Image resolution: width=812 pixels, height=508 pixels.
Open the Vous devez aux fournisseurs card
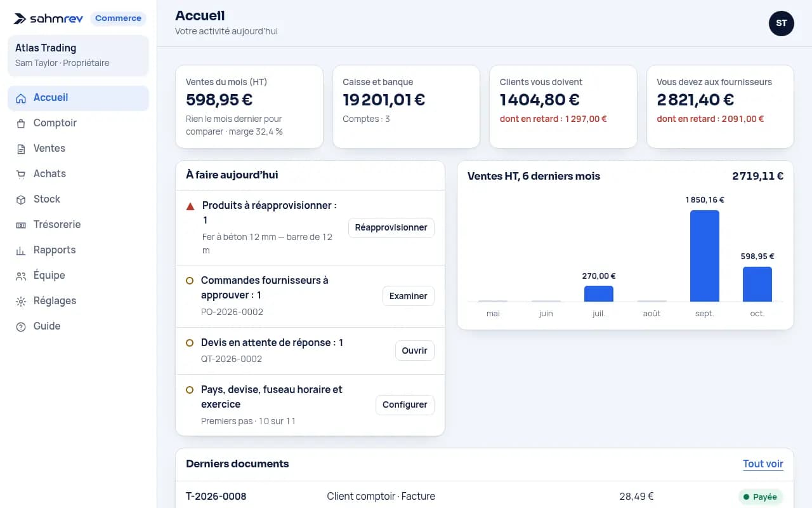pos(720,107)
